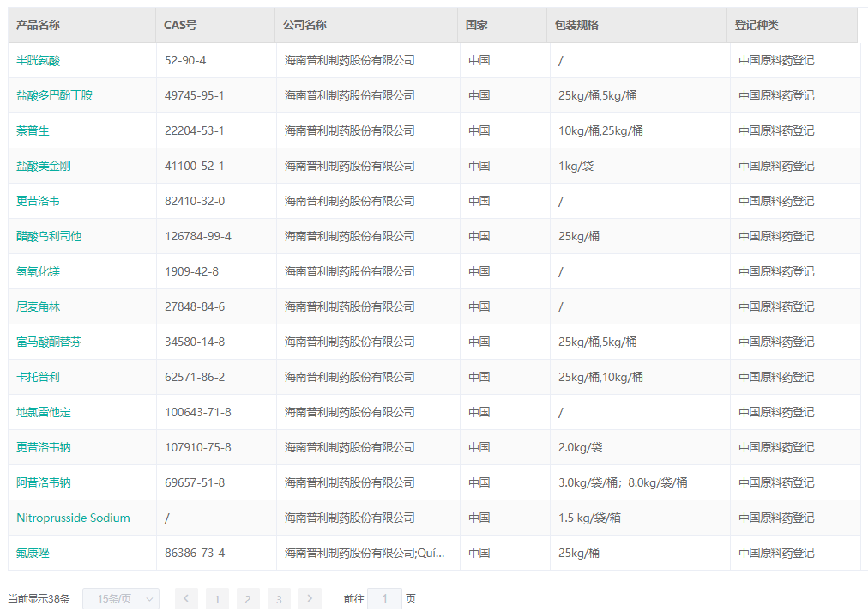Select CAS number 49745-95-1

[x=195, y=95]
